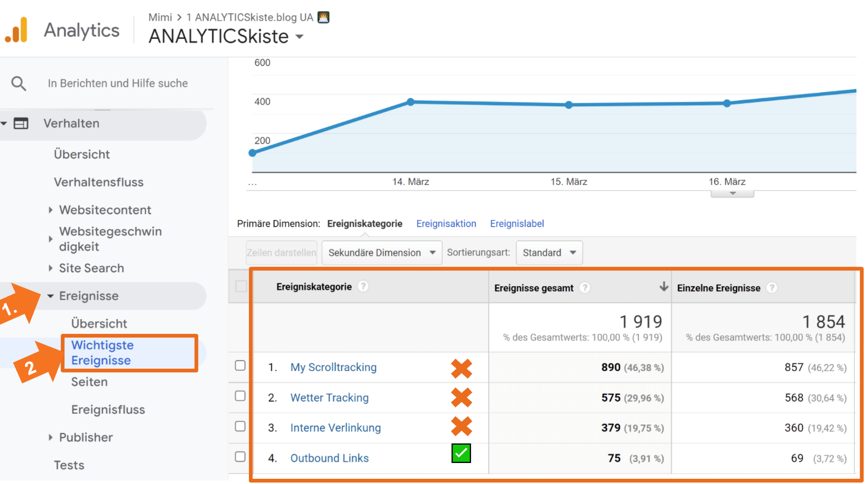This screenshot has height=484, width=868.
Task: Click help icon next to Ereigniskategorie header
Action: 363,287
